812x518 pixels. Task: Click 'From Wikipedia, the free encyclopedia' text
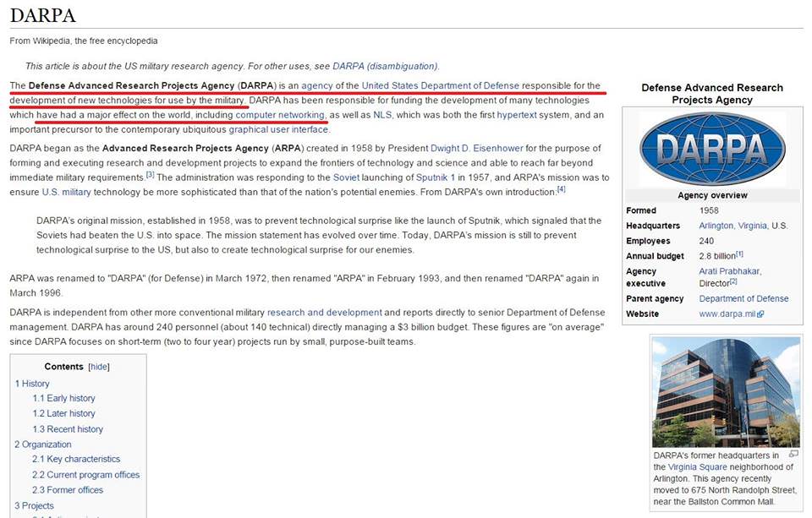tap(84, 41)
